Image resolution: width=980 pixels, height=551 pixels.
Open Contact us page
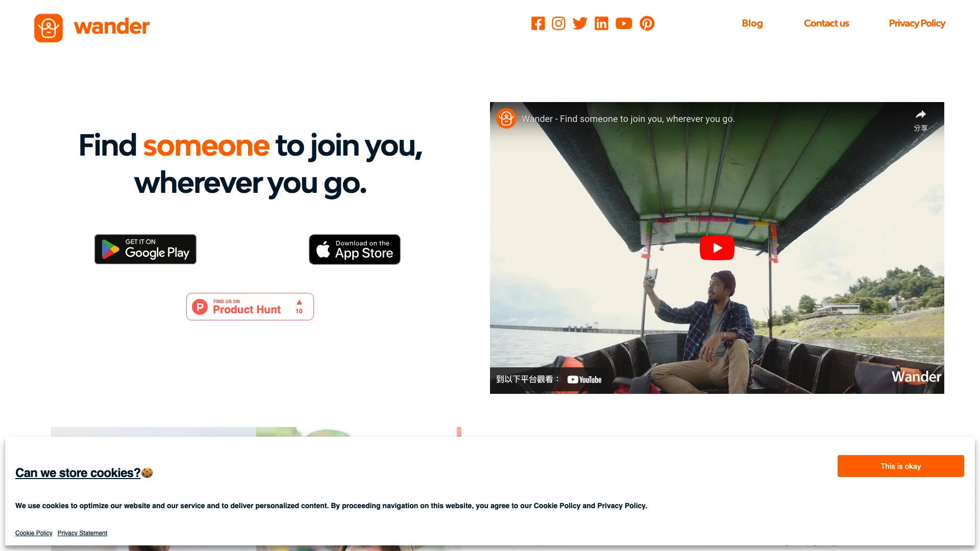tap(826, 22)
